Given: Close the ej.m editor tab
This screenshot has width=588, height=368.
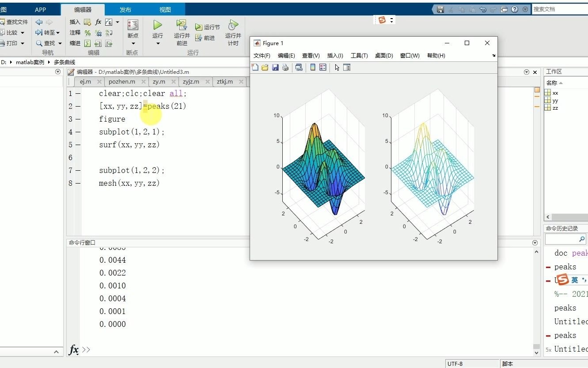Looking at the screenshot, I should pyautogui.click(x=99, y=82).
